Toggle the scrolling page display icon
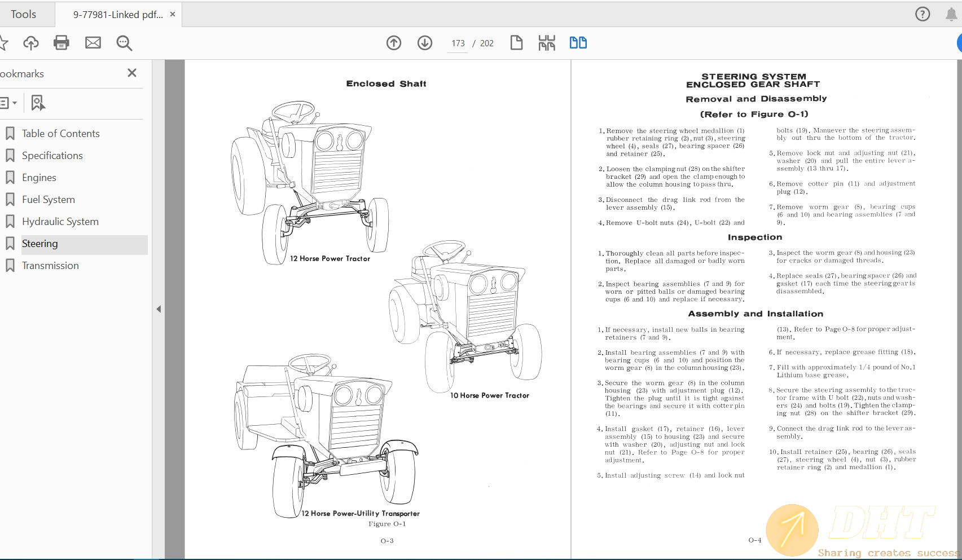This screenshot has height=560, width=962. click(547, 43)
